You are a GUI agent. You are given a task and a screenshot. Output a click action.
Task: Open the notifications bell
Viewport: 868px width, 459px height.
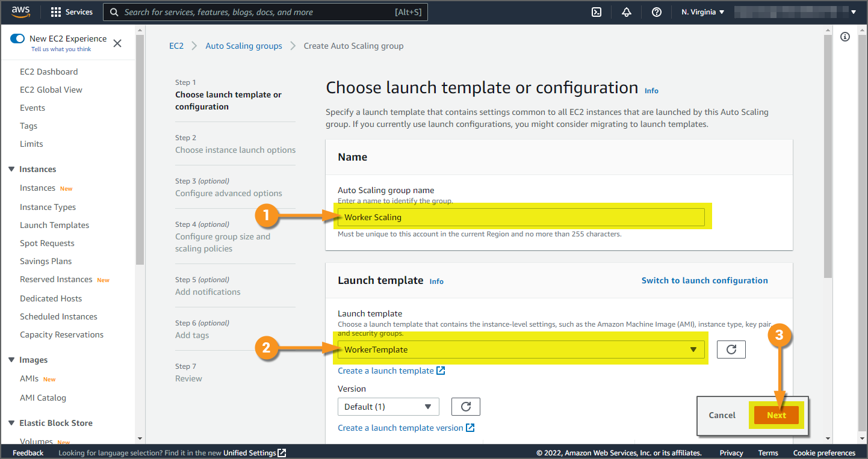tap(627, 12)
